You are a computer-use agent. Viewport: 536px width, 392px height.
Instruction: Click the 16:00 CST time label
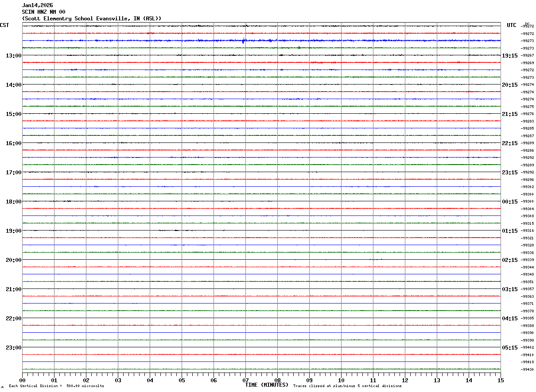[x=13, y=143]
